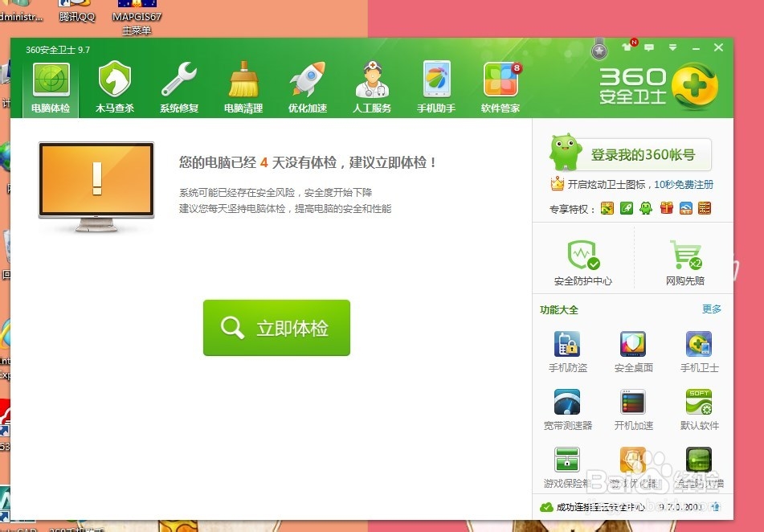Screen dimensions: 764x532
Task: Click the 360安全卫士 9.7 window title
Action: [x=58, y=50]
